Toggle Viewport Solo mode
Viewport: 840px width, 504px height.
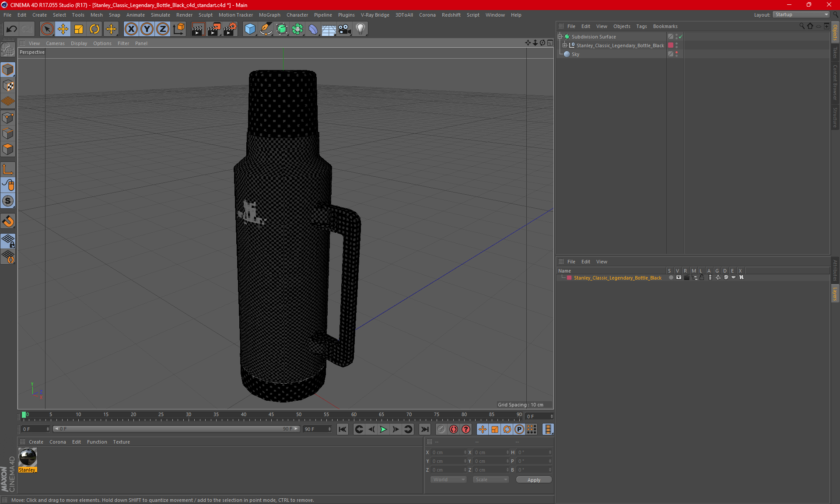click(8, 201)
